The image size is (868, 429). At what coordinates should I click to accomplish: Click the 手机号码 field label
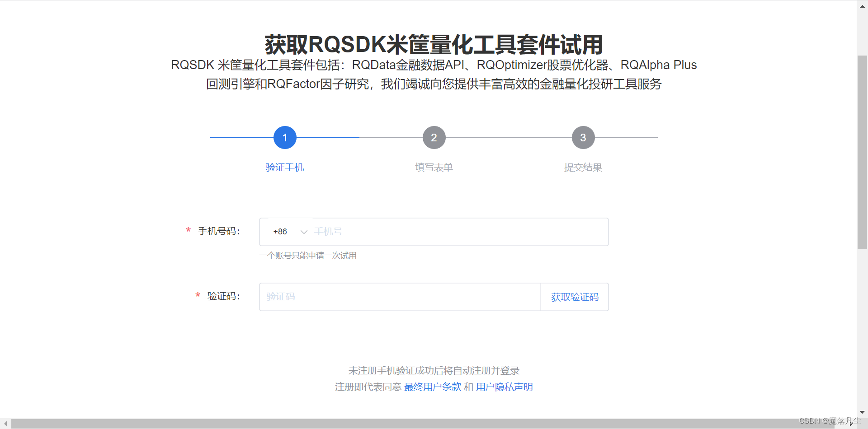(x=219, y=231)
